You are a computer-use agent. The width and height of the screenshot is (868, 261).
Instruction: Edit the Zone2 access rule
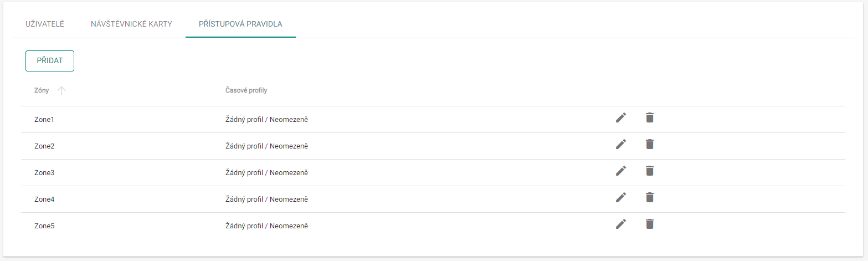click(x=621, y=144)
